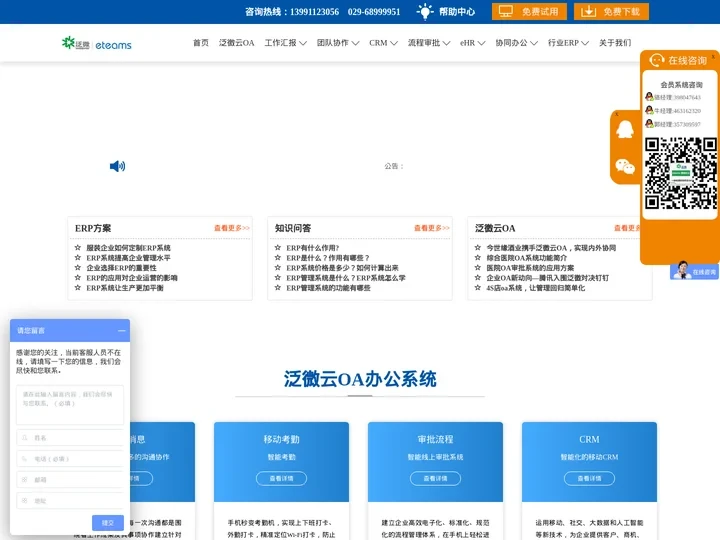Viewport: 720px width, 540px height.
Task: Expand 行业ERP dropdown menu
Action: pyautogui.click(x=568, y=43)
